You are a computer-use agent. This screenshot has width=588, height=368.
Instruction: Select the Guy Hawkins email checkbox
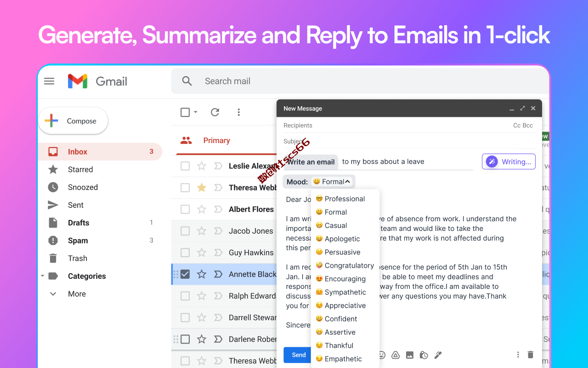(x=185, y=253)
